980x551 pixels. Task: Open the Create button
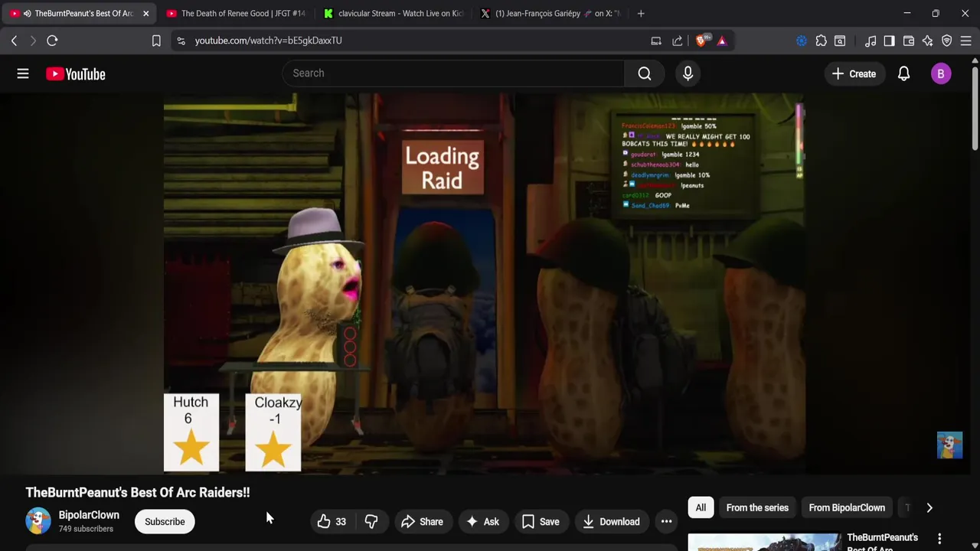click(x=854, y=73)
